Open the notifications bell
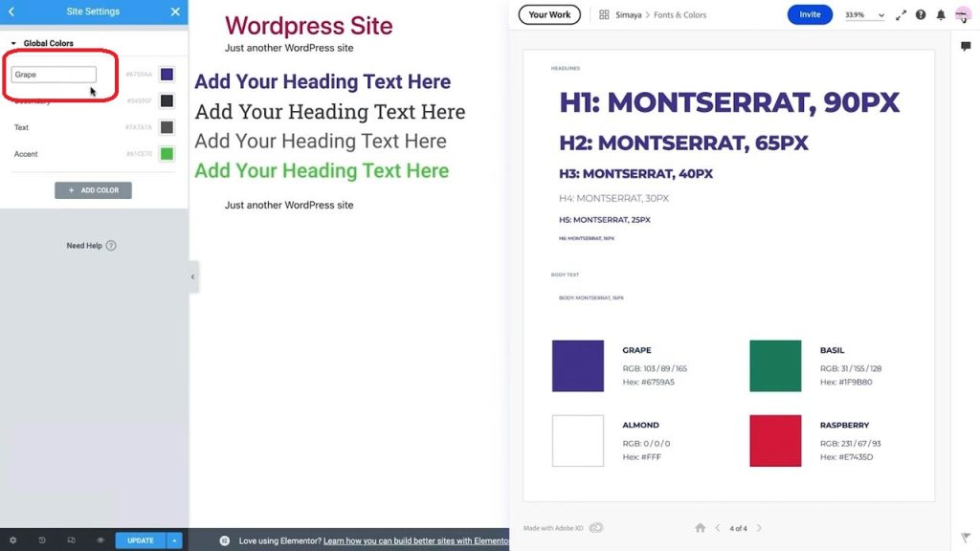Viewport: 980px width, 551px height. coord(941,15)
